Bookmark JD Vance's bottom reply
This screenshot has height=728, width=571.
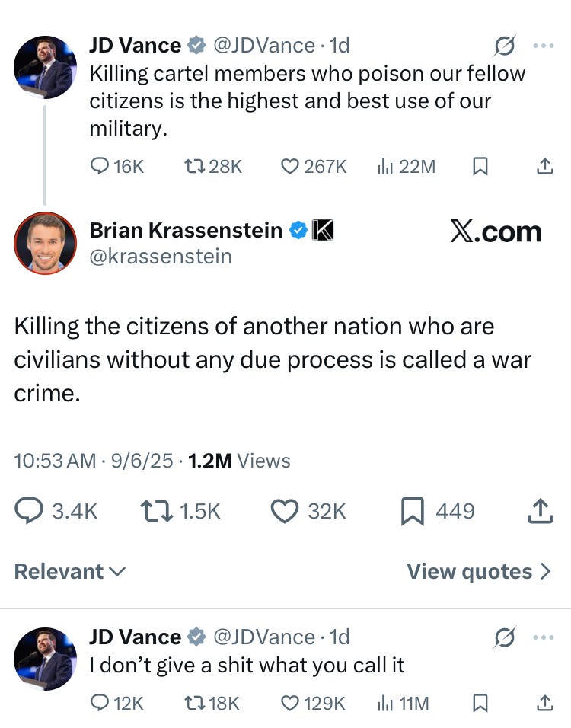pos(480,703)
